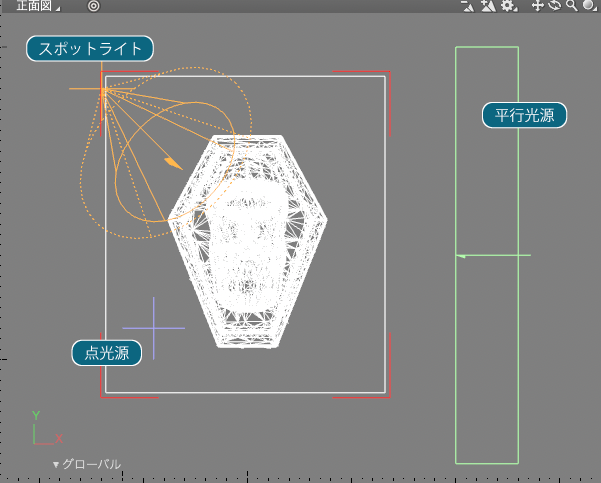
Task: Open the gear settings icon in viewport header
Action: [508, 6]
